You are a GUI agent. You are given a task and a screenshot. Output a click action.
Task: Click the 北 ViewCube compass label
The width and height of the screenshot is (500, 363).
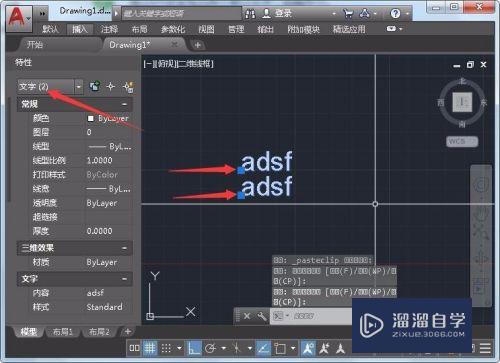click(463, 81)
